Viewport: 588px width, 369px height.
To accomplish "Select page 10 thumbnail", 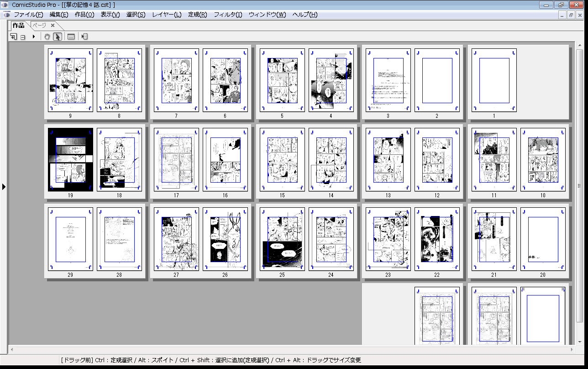I will (x=543, y=160).
